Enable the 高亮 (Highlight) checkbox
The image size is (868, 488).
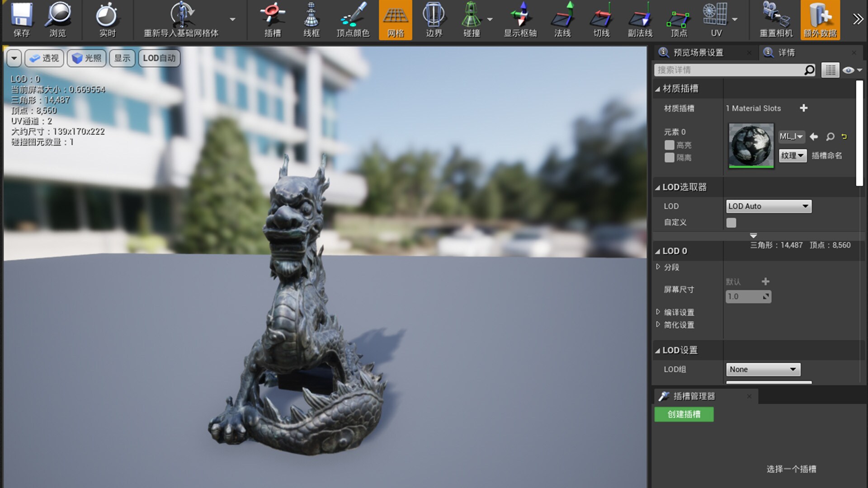click(670, 145)
